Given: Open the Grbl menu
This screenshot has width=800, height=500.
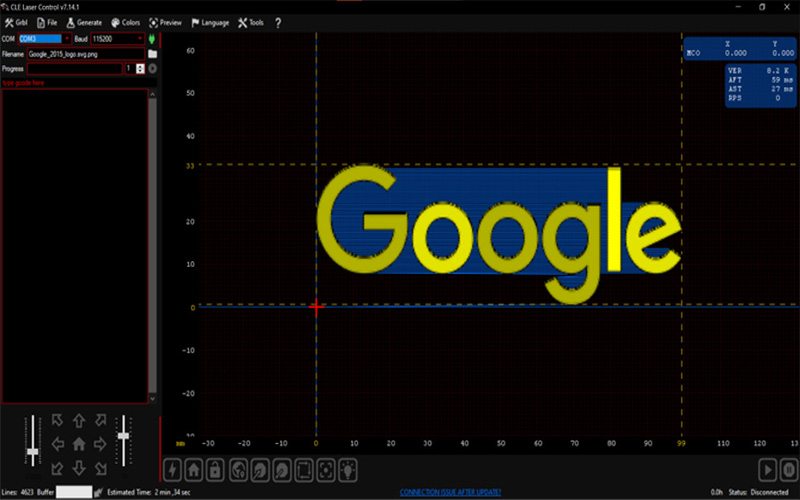Looking at the screenshot, I should pyautogui.click(x=16, y=22).
